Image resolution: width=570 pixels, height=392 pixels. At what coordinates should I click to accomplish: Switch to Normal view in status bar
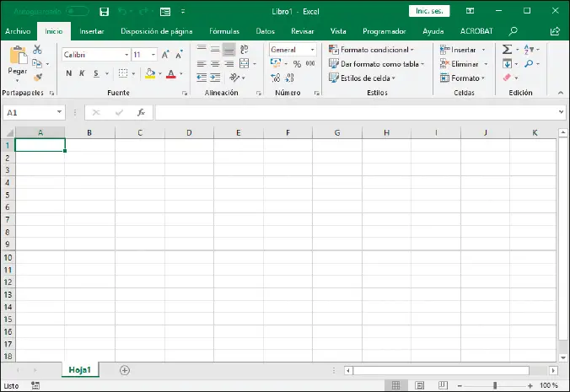[395, 385]
